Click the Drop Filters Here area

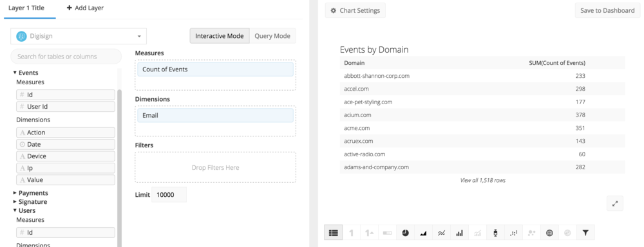[215, 167]
